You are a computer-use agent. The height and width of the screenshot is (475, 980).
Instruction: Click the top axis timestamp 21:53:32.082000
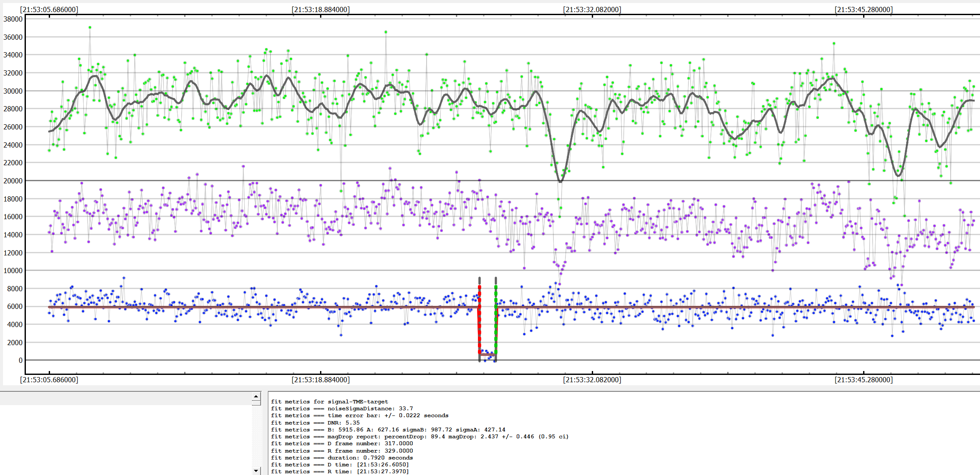tap(592, 9)
